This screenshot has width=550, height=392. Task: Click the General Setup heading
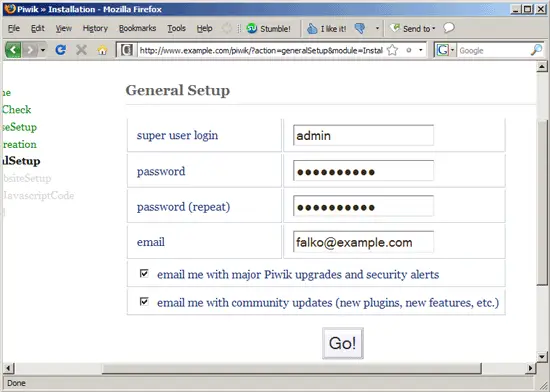(178, 90)
